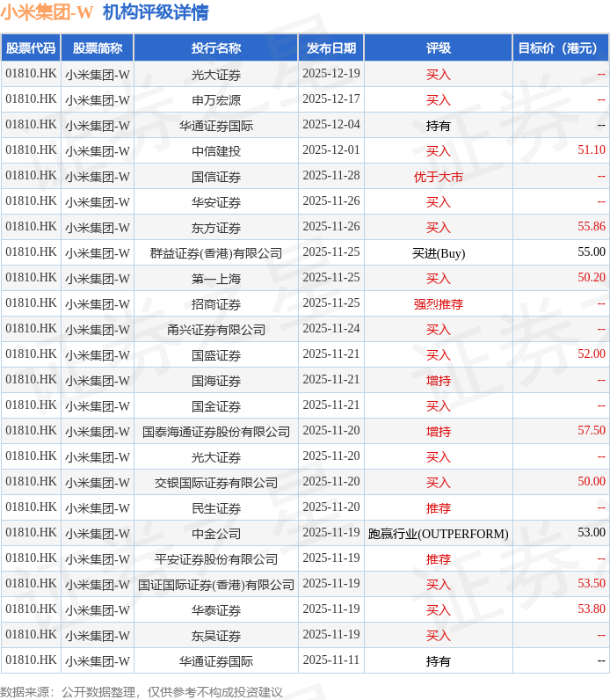Click the target price 53.00

coord(592,532)
